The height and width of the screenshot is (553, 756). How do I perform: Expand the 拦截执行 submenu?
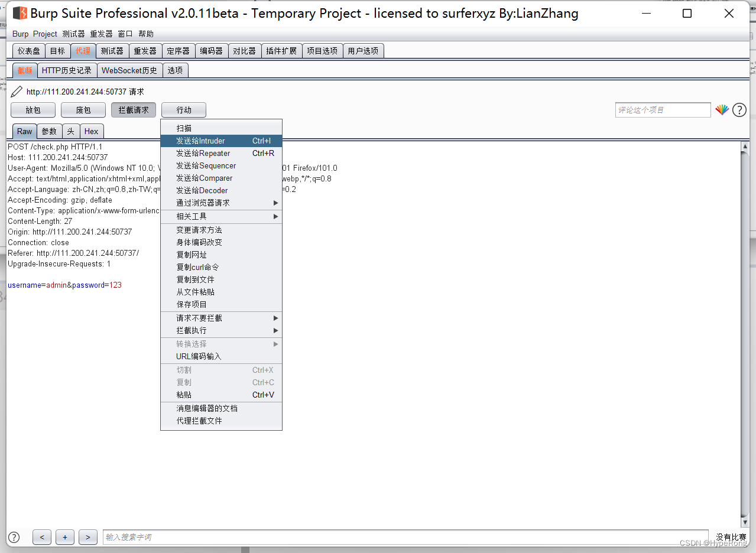(x=221, y=330)
